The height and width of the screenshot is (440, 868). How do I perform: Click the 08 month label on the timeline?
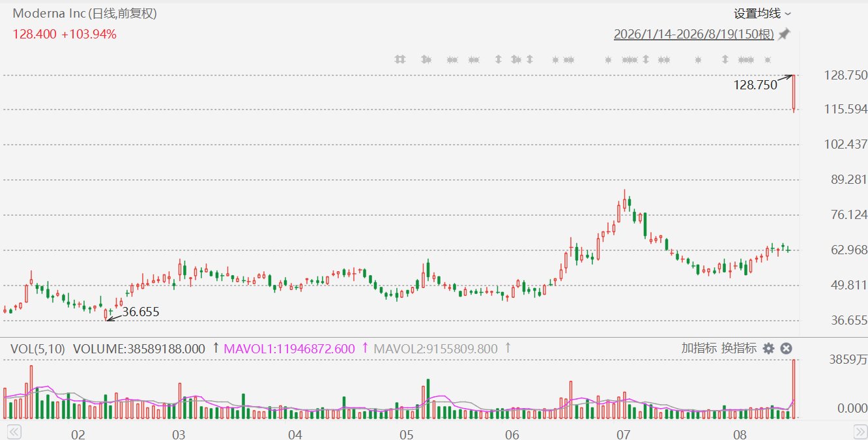pyautogui.click(x=739, y=434)
